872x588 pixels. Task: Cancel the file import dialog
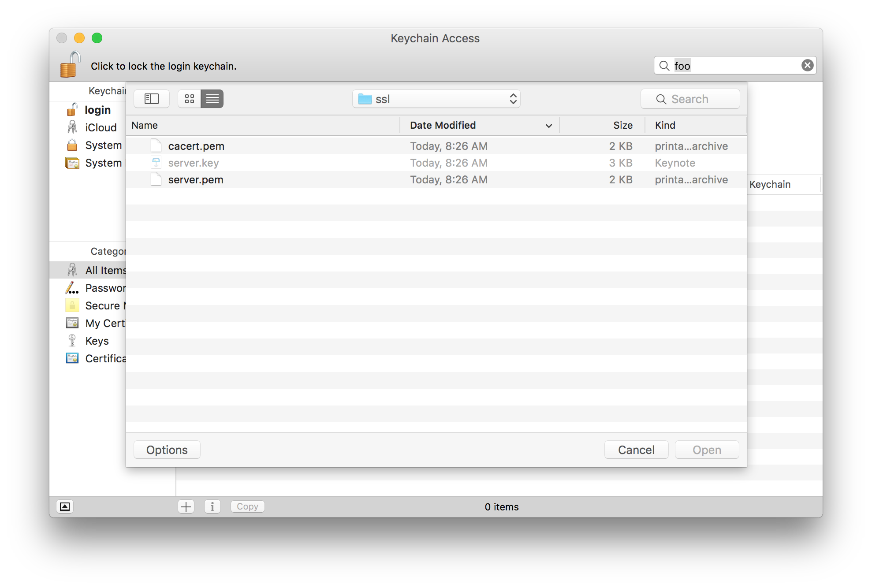tap(636, 450)
